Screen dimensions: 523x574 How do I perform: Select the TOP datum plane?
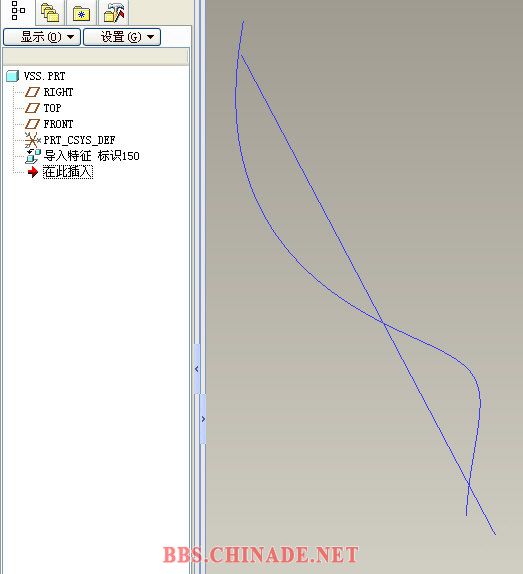[x=52, y=108]
